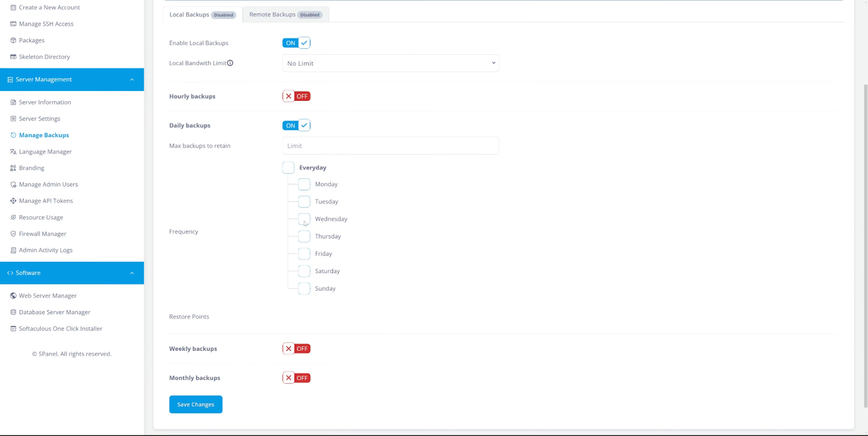The height and width of the screenshot is (436, 868).
Task: Click the Software code brackets icon
Action: point(10,273)
